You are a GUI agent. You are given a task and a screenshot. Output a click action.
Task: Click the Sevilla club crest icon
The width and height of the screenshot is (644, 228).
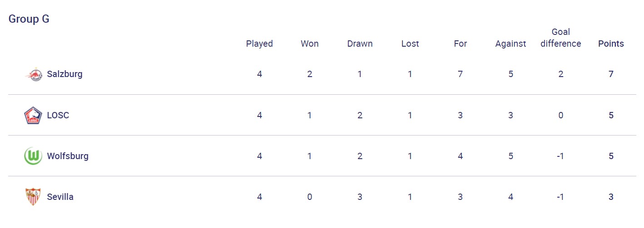click(x=33, y=197)
